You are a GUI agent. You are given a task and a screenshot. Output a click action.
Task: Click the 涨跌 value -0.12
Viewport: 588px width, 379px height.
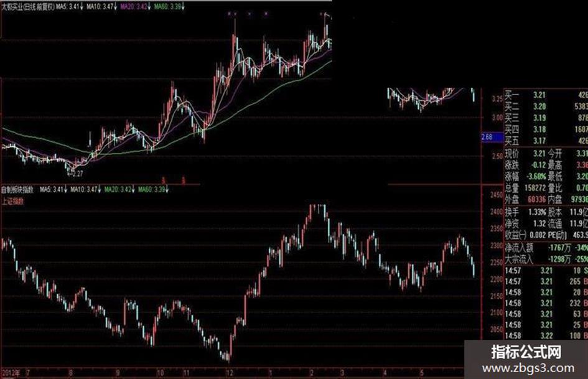(538, 165)
